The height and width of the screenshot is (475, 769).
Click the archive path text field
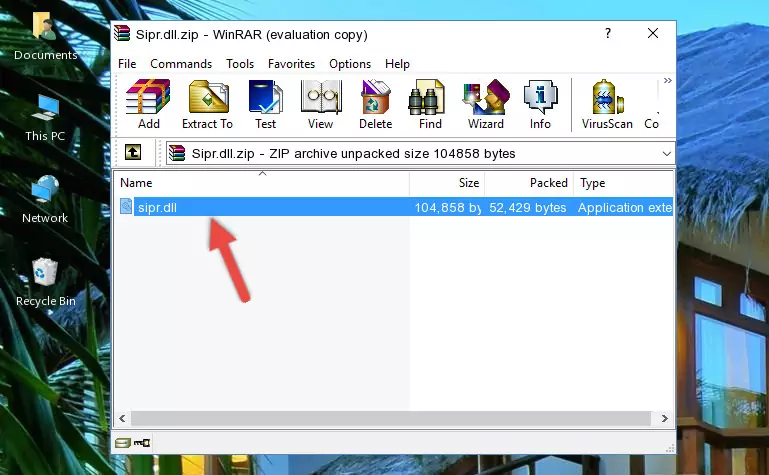coord(420,153)
